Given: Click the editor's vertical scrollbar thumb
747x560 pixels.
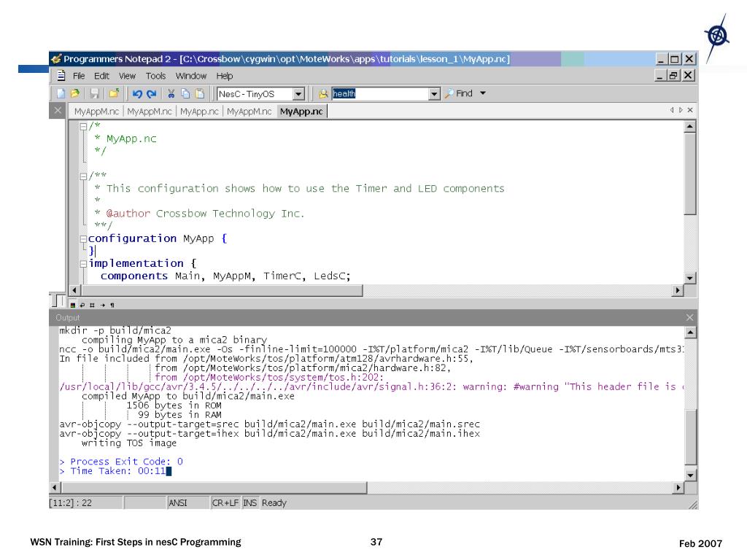Looking at the screenshot, I should 690,174.
